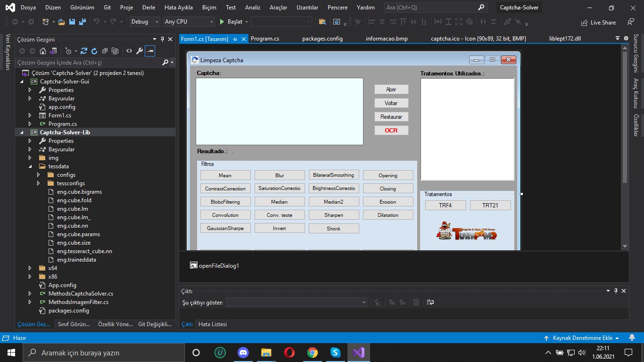The height and width of the screenshot is (362, 644).
Task: Click the Show All Files icon
Action: click(115, 51)
